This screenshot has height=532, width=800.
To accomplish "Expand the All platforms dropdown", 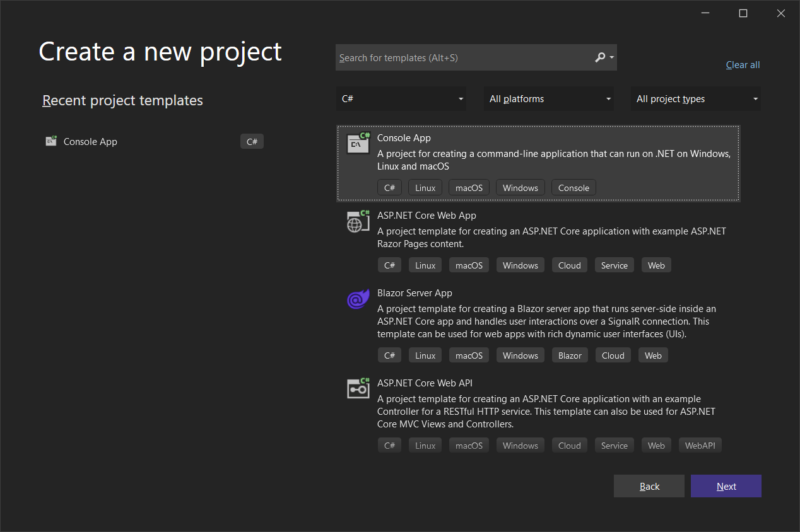I will tap(548, 99).
